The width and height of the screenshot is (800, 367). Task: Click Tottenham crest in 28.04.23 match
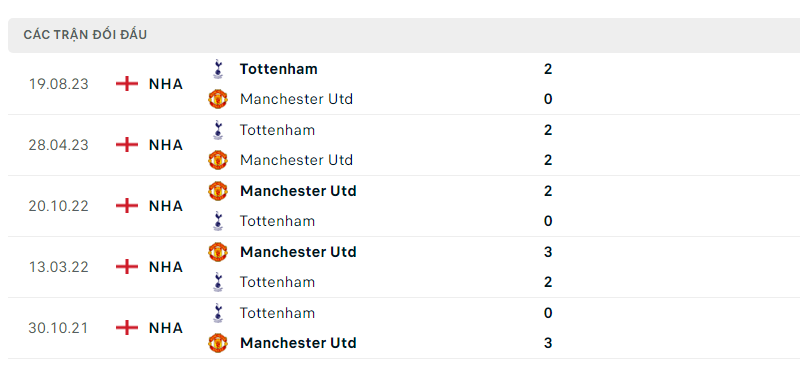click(218, 130)
